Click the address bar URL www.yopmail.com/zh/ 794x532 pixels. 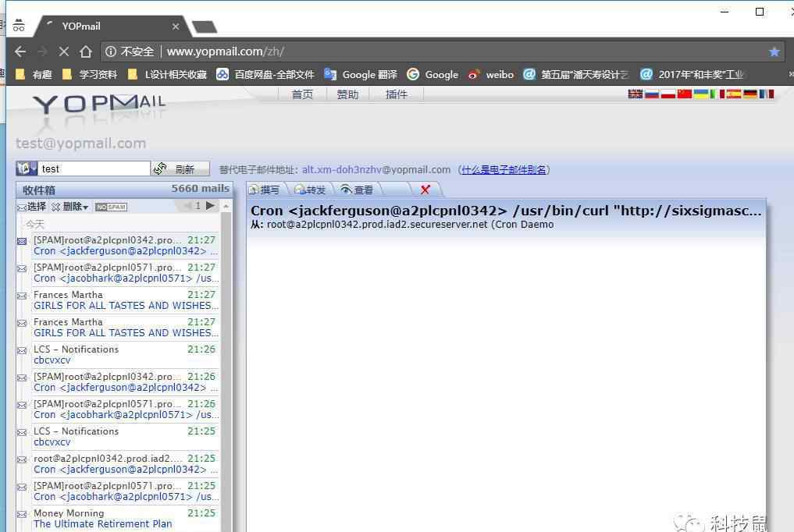tap(226, 51)
